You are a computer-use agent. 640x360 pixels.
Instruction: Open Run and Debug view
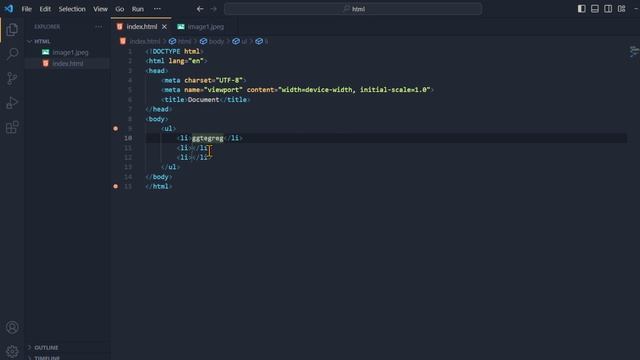click(x=12, y=102)
